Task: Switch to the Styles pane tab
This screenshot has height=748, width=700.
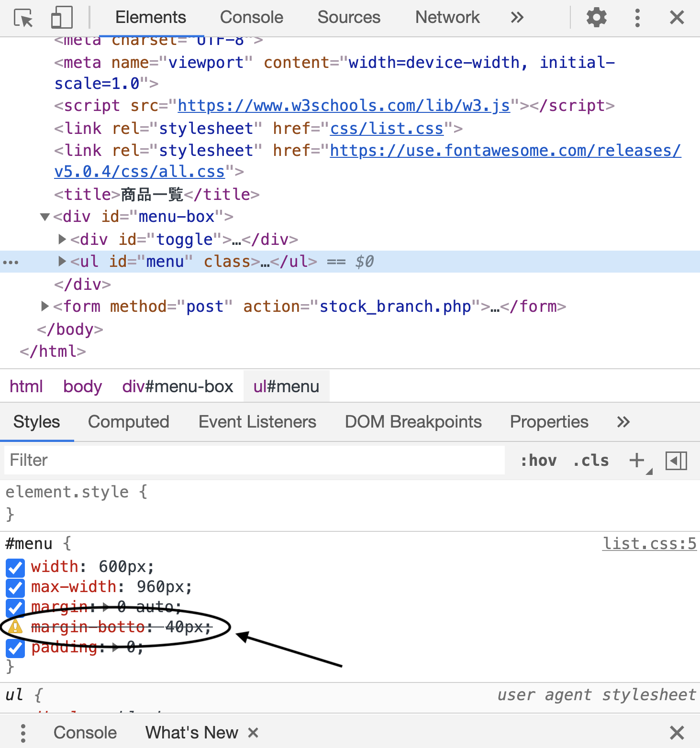Action: tap(37, 422)
